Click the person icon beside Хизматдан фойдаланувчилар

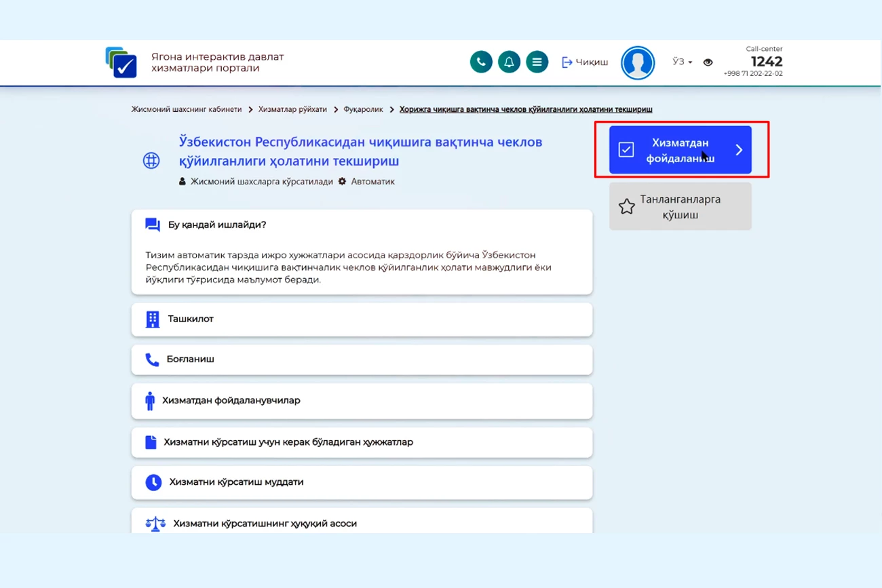point(150,401)
